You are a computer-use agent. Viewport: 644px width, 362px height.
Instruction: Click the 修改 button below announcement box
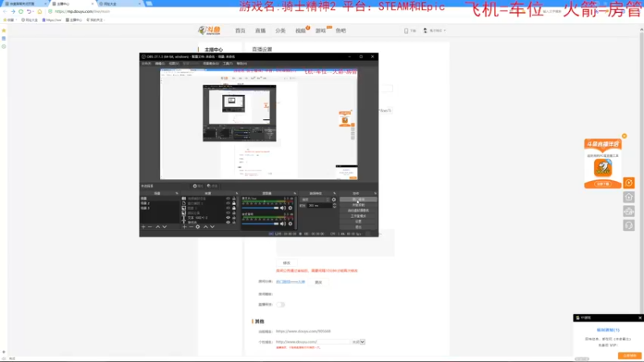click(287, 263)
